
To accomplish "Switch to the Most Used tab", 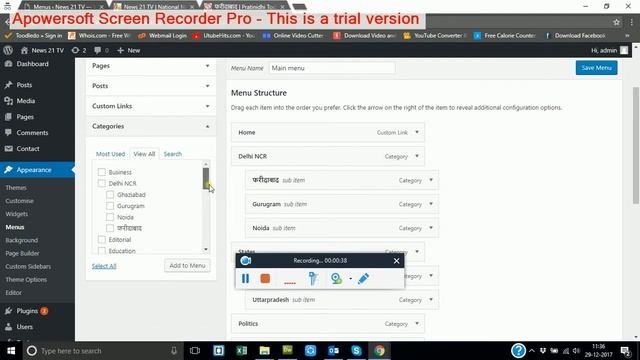I will [110, 154].
